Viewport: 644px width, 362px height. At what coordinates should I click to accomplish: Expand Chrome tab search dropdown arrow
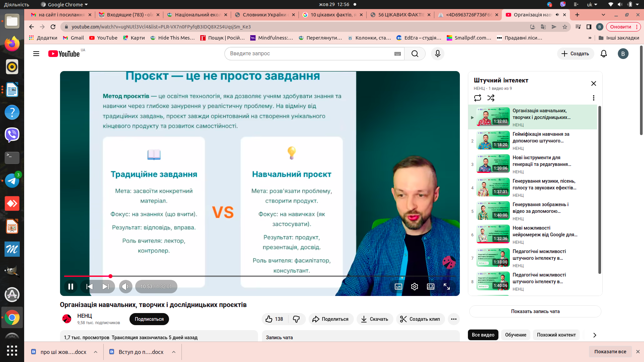point(603,15)
